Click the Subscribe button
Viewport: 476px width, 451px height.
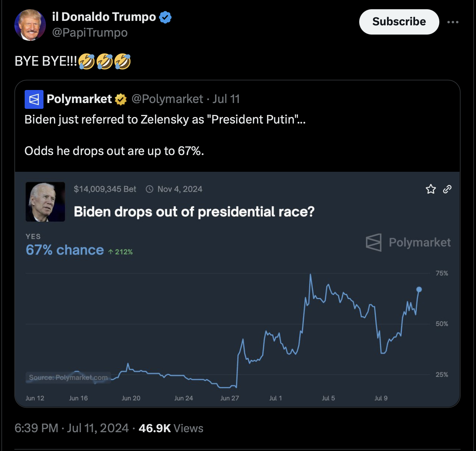[399, 22]
